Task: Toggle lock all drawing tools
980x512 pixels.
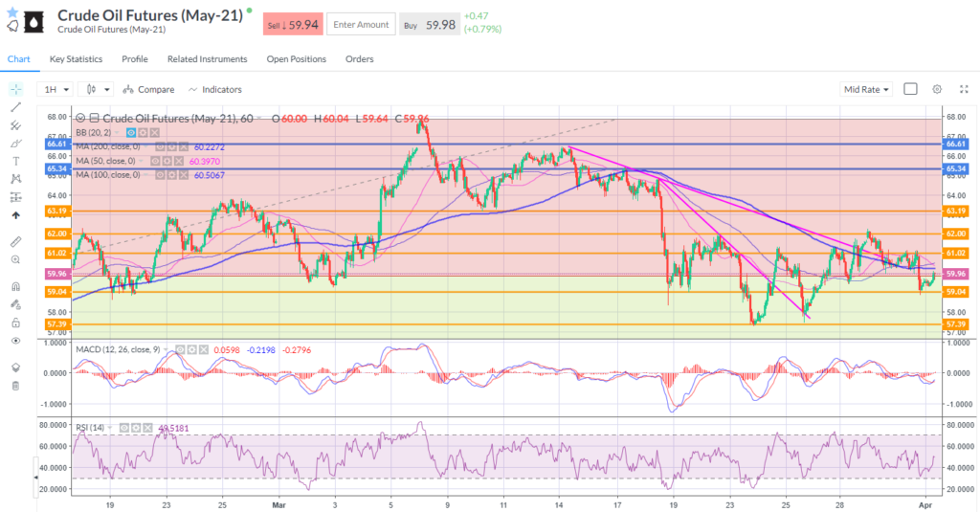Action: click(15, 323)
